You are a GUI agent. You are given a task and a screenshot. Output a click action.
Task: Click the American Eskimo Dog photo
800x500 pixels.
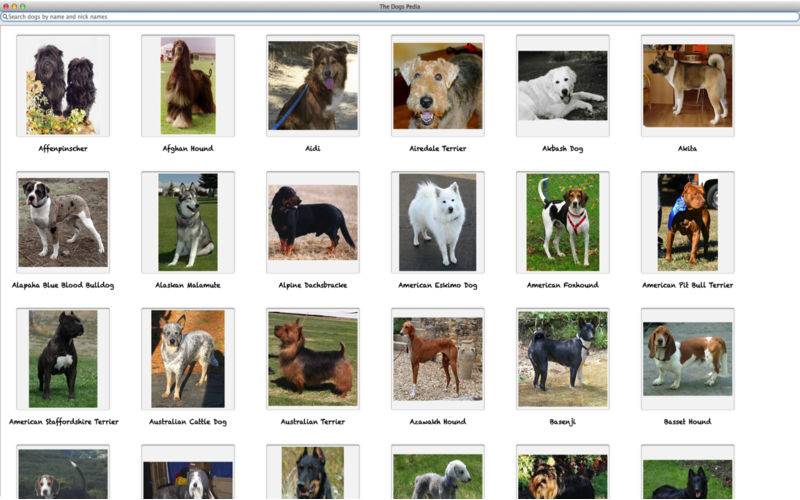(x=437, y=222)
